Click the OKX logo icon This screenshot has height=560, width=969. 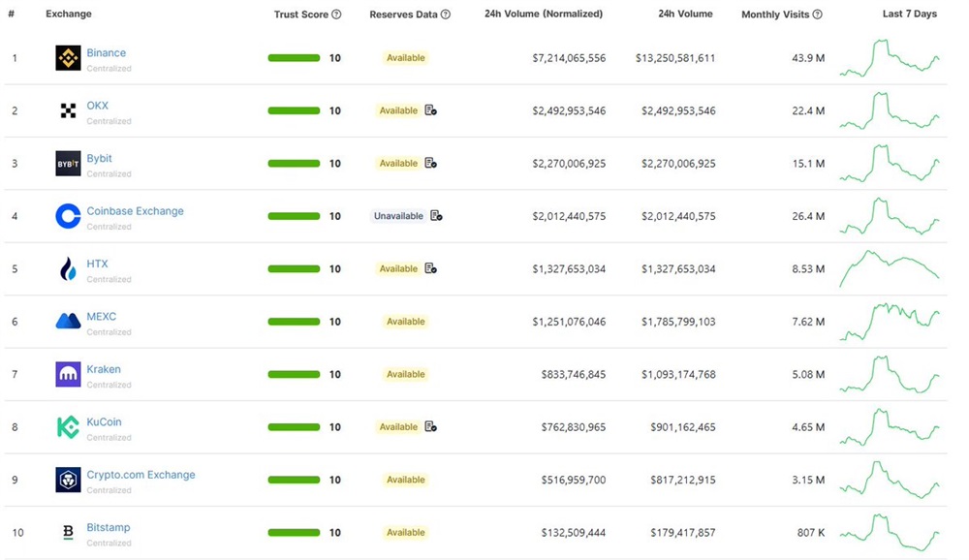[x=68, y=111]
